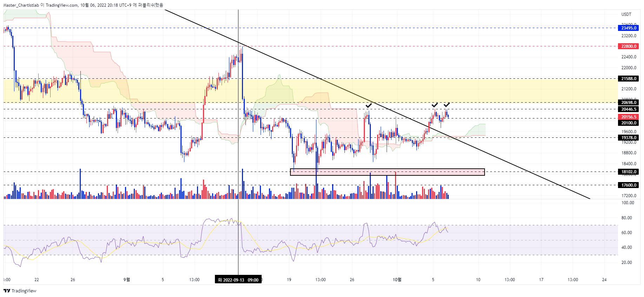Select date 17 on the time axis
This screenshot has width=644, height=297.
click(541, 280)
